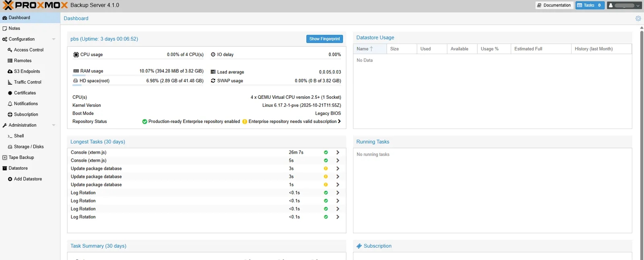Image resolution: width=644 pixels, height=260 pixels.
Task: Collapse the Administration tree section
Action: tap(54, 125)
